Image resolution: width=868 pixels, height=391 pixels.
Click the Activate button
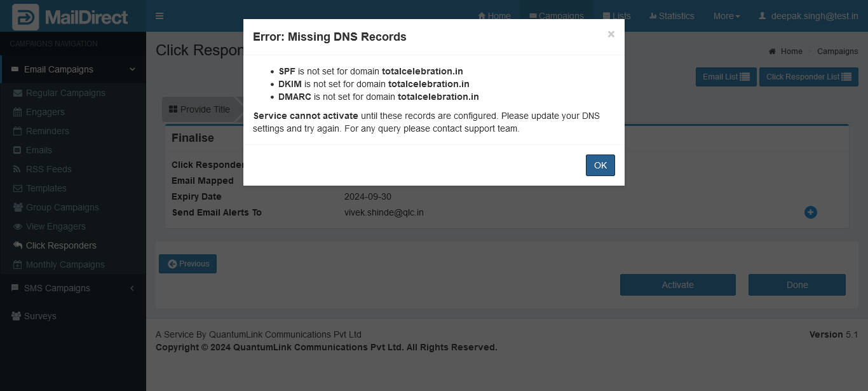pos(677,285)
